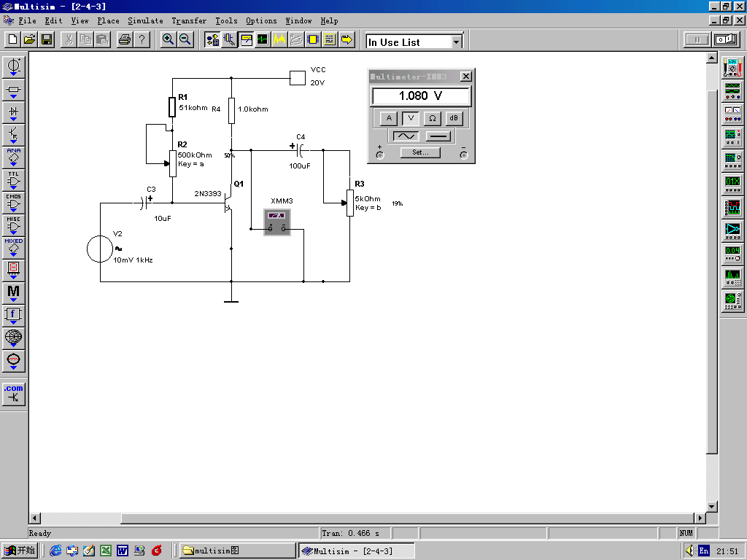Open the Electromechanical component group
Screen dimensions: 747x560
point(13,360)
